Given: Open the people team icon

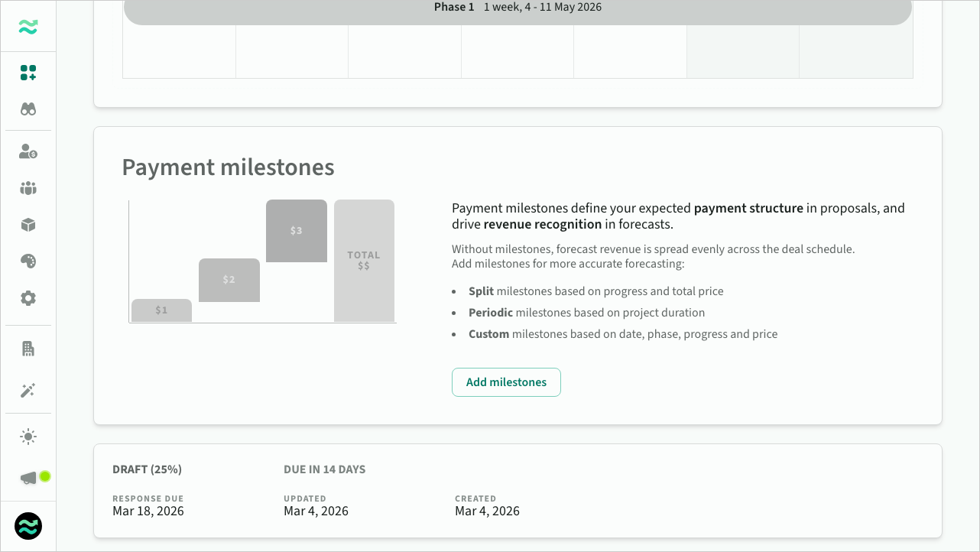Looking at the screenshot, I should coord(28,188).
